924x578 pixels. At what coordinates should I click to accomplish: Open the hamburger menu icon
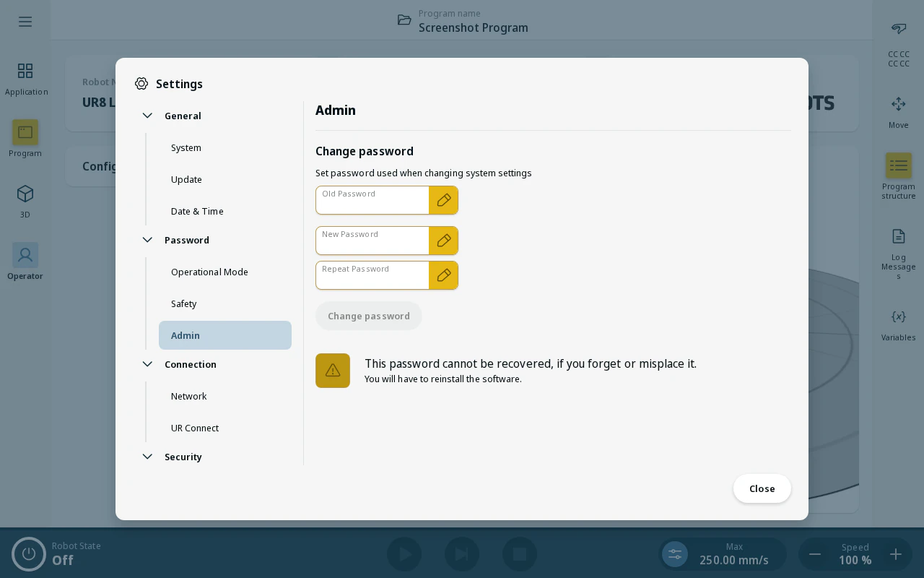click(x=25, y=22)
